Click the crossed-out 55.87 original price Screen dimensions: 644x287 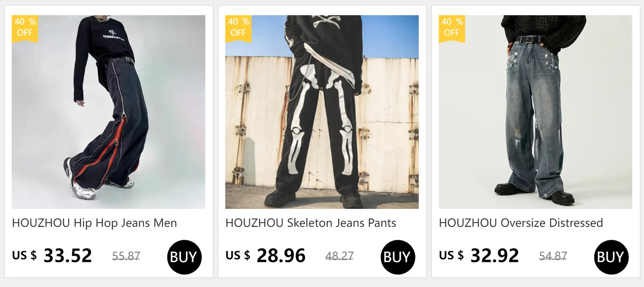(x=126, y=256)
